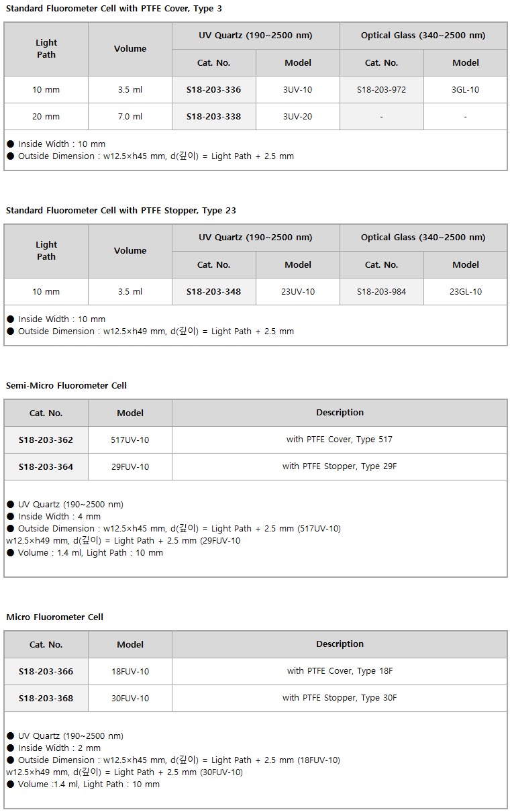Click catalog number S18-203-368
Screen dimensions: 510x812
(46, 698)
